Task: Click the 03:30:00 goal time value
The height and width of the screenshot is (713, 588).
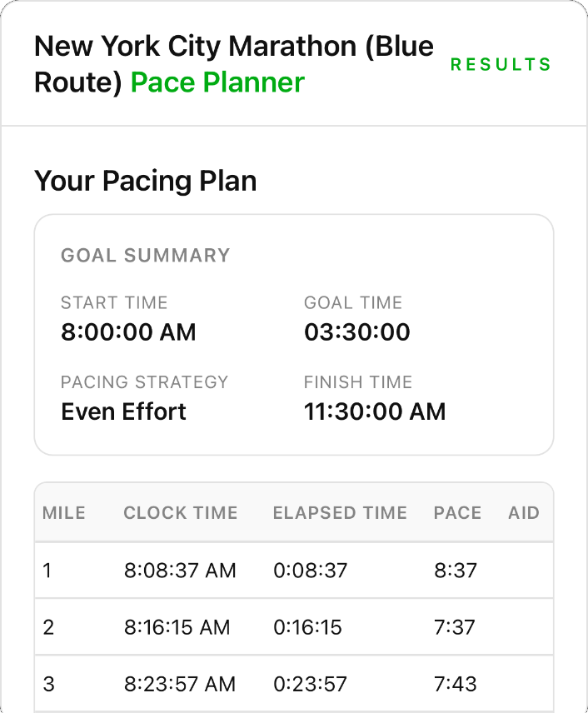Action: pyautogui.click(x=356, y=332)
